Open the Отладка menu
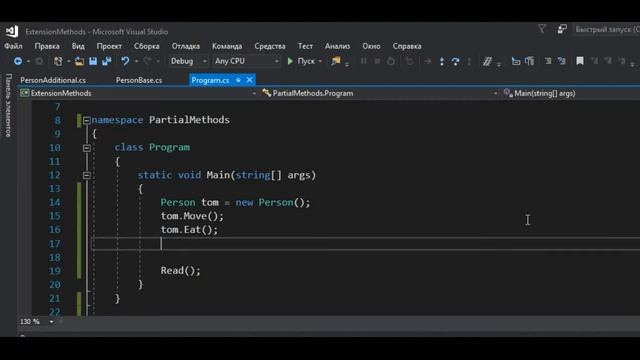Screen dimensions: 640x360 [186, 46]
